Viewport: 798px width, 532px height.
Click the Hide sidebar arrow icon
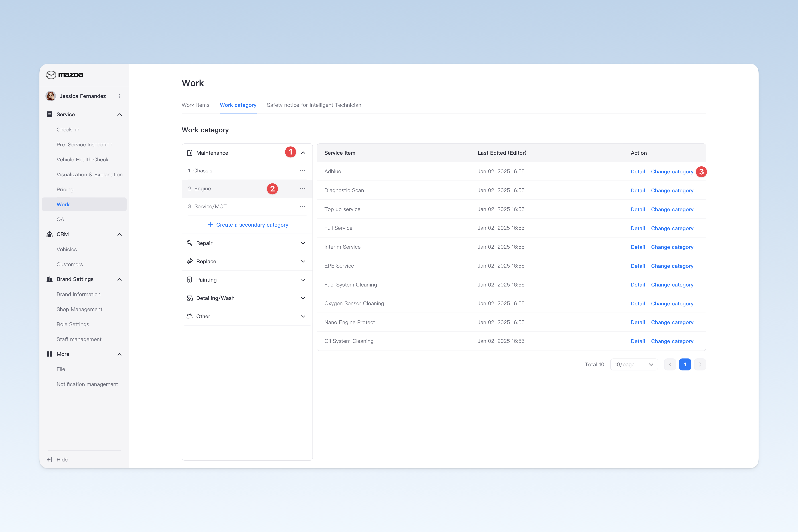point(49,459)
